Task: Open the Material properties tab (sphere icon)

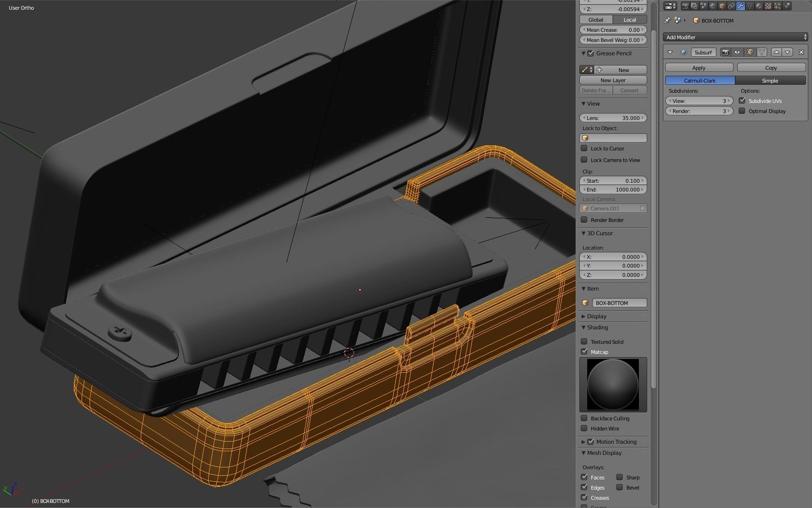Action: 759,6
